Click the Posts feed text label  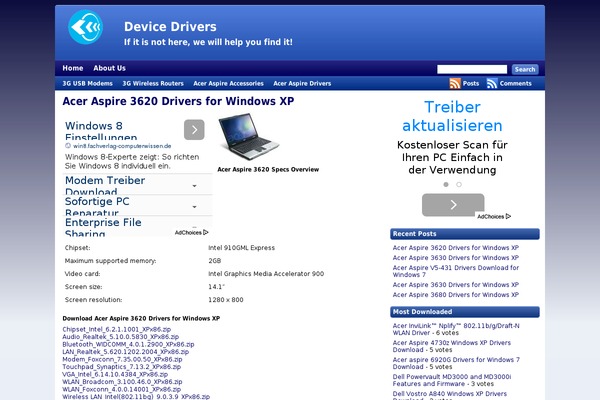471,83
